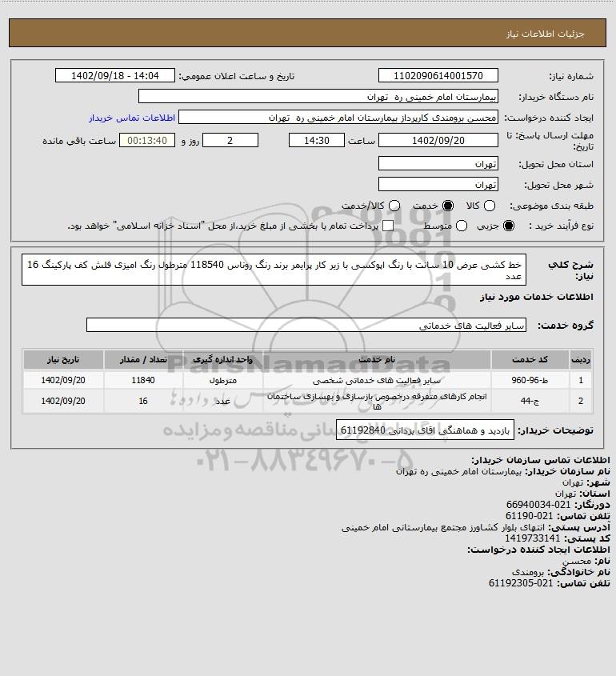616x676 pixels.
Task: Click the requester phone 61192305-021
Action: tap(520, 583)
